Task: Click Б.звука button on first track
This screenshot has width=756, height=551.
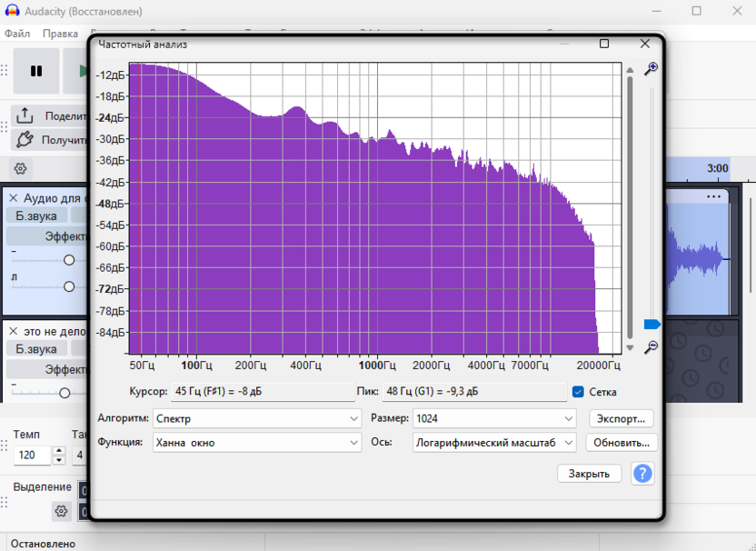Action: 36,215
